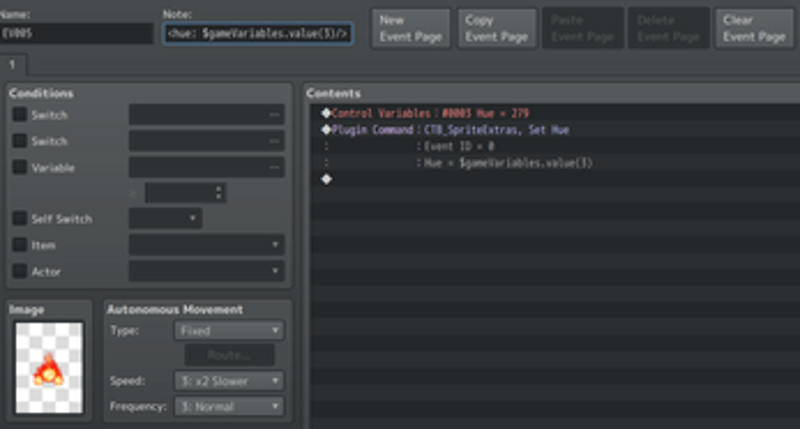The image size is (800, 429).
Task: Select the Plugin Command CTB_SpriteExtras line
Action: click(x=555, y=130)
